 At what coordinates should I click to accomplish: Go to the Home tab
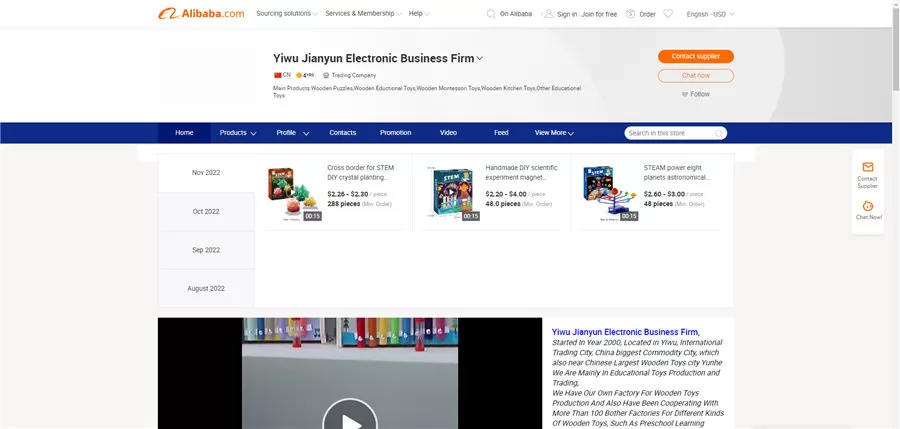(x=184, y=133)
